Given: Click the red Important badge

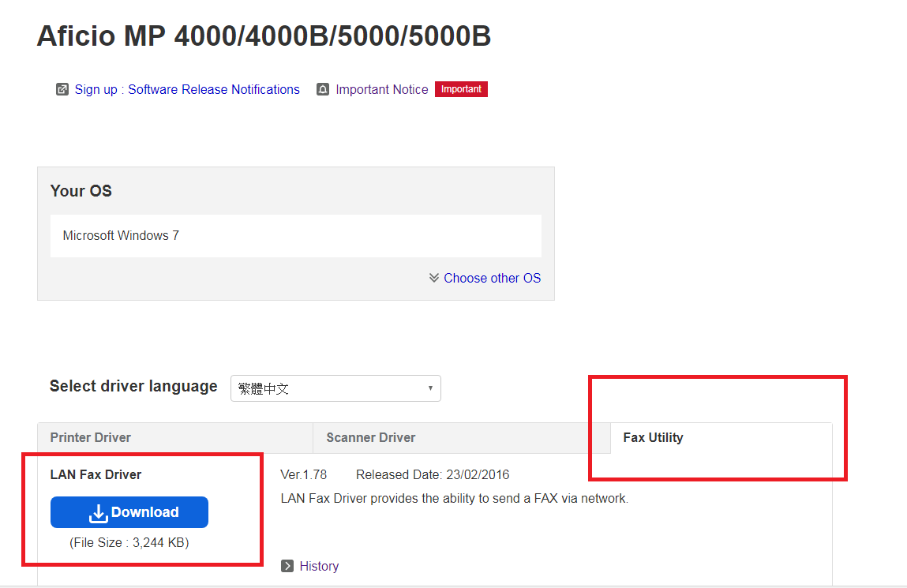Looking at the screenshot, I should [x=461, y=89].
